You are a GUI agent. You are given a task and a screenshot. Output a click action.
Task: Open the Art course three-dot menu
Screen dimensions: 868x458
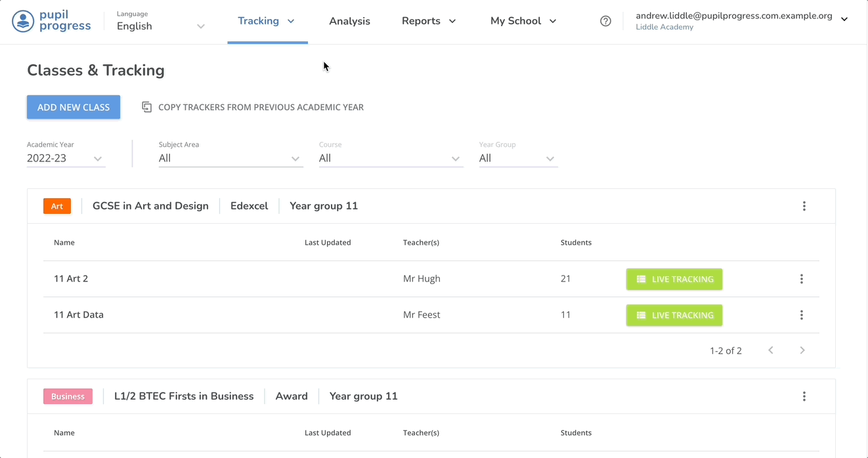coord(804,206)
